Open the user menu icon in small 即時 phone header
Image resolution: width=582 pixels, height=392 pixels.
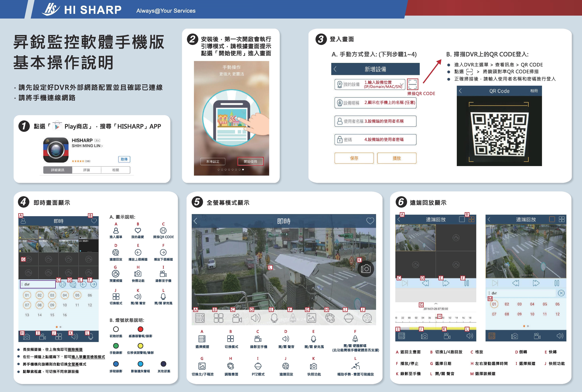pyautogui.click(x=23, y=221)
